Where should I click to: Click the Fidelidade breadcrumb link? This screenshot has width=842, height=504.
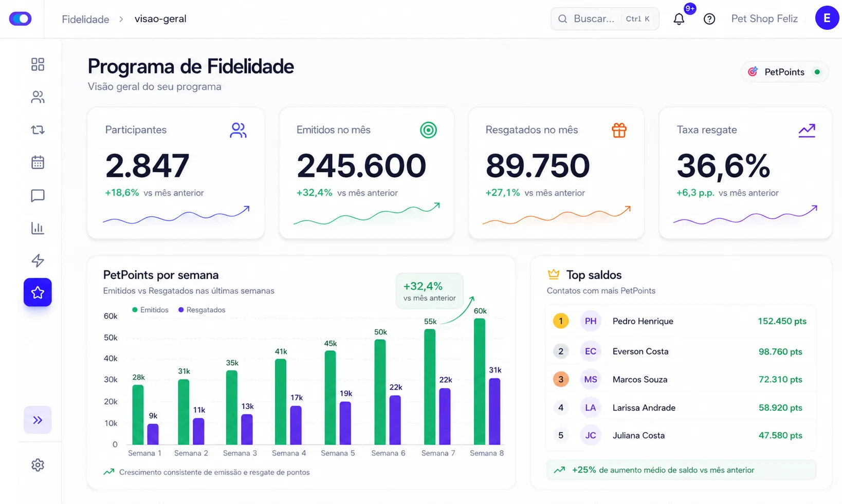[85, 19]
